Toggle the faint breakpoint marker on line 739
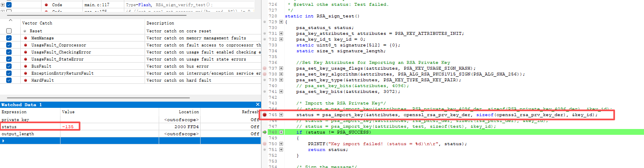 [x=264, y=80]
